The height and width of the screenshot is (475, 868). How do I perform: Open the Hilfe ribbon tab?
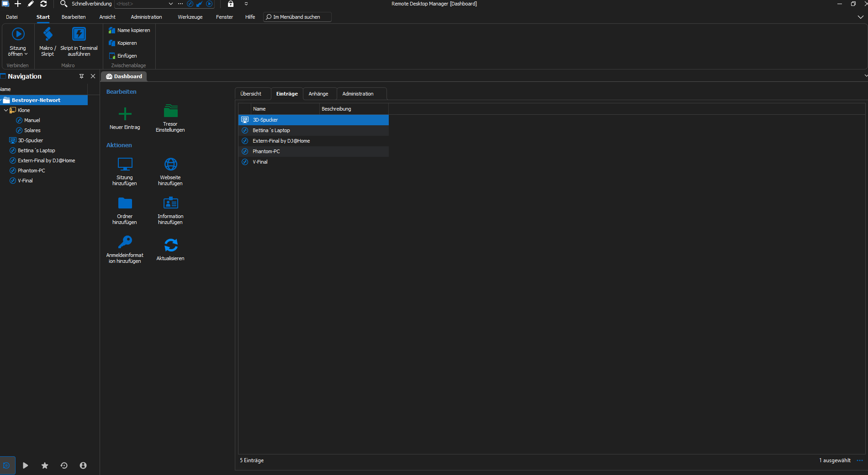click(x=250, y=17)
